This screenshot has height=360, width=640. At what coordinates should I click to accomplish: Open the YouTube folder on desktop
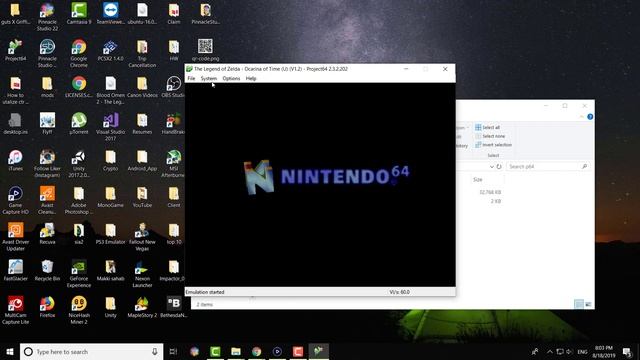[142, 197]
